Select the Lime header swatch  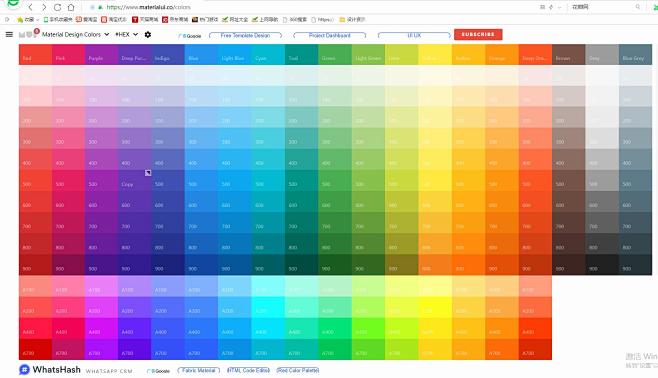402,55
